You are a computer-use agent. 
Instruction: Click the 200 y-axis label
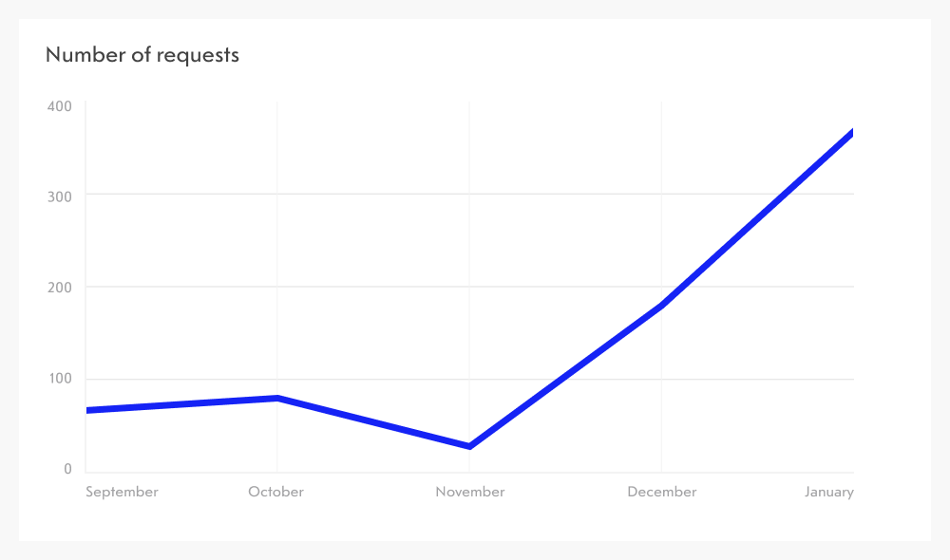59,287
